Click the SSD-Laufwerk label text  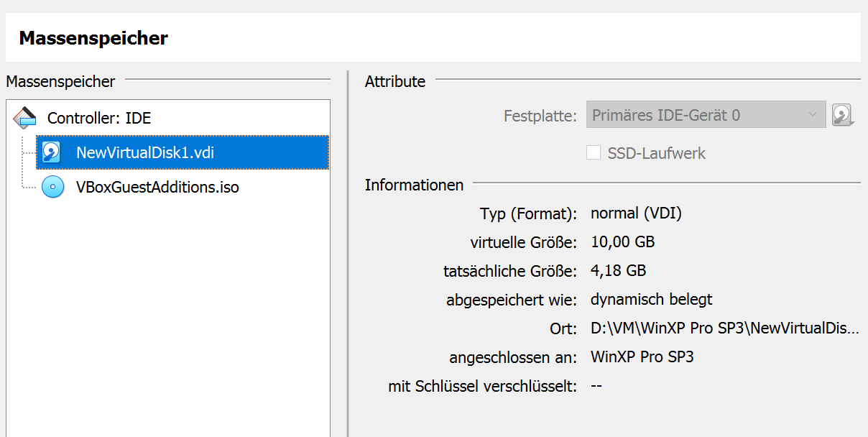656,153
